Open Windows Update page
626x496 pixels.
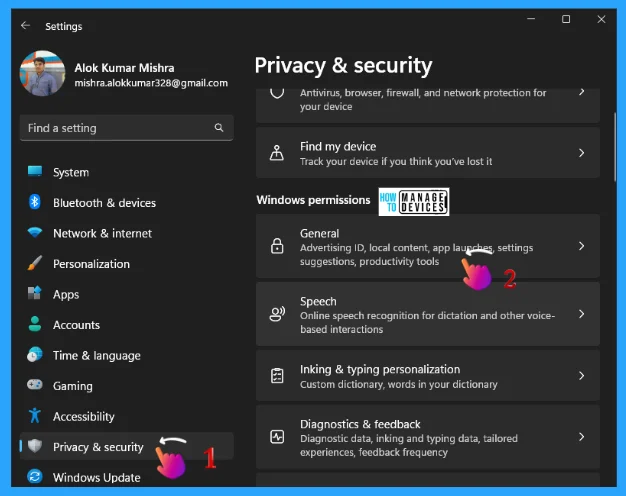(97, 478)
